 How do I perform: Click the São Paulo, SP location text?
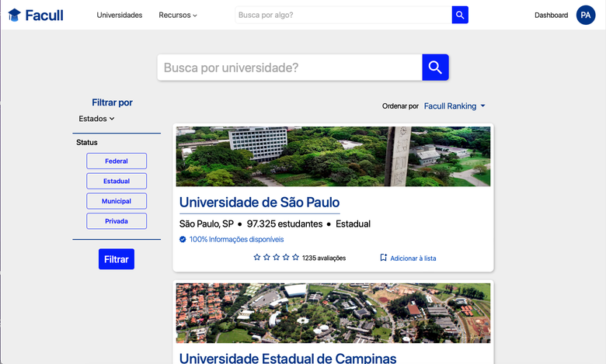207,224
